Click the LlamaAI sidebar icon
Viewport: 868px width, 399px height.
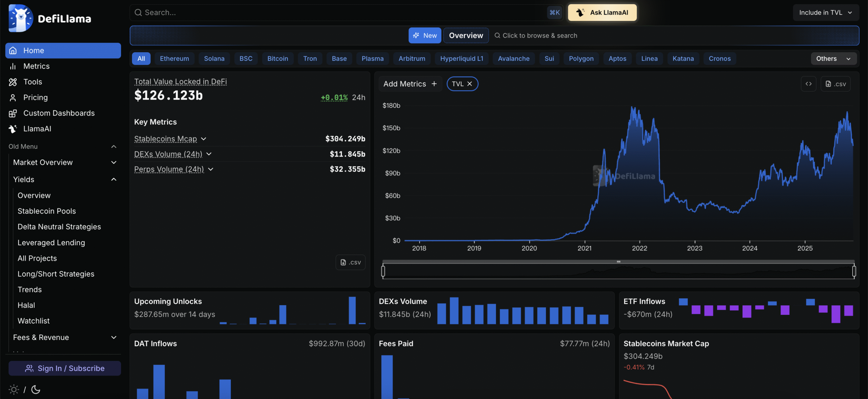click(x=13, y=129)
